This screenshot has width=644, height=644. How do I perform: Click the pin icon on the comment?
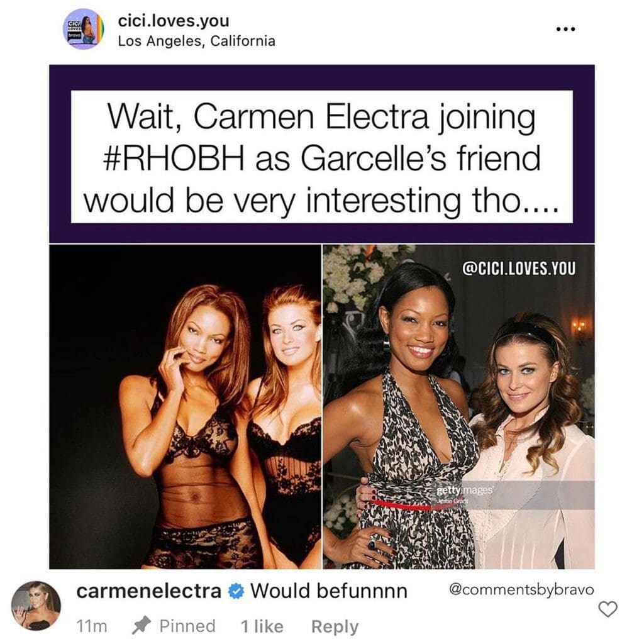click(x=142, y=626)
